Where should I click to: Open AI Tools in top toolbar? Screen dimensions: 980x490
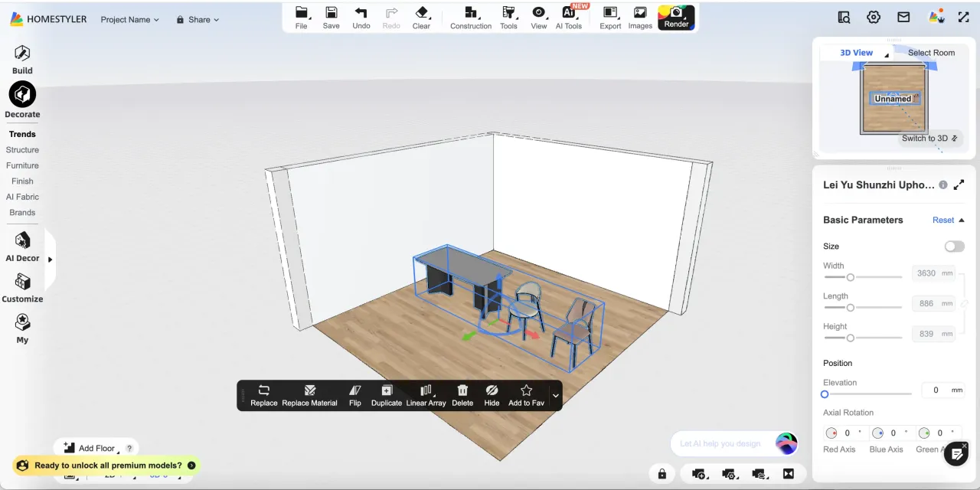(568, 17)
